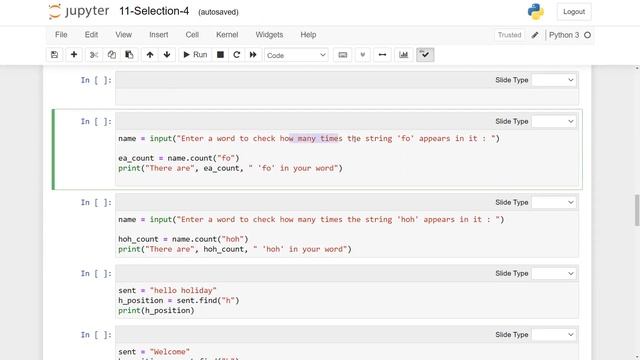Click the In [ ]: prompt of the 'hoh' cell
This screenshot has width=640, height=360.
click(x=96, y=202)
